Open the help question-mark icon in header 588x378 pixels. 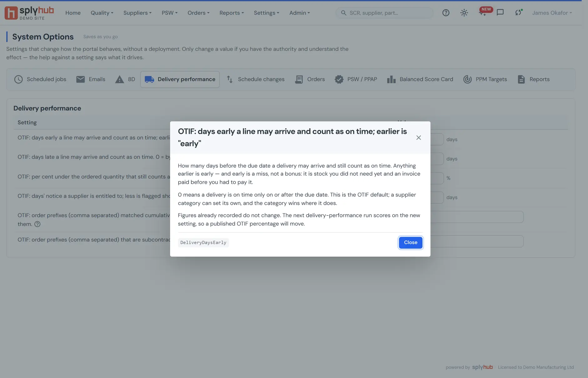point(446,13)
